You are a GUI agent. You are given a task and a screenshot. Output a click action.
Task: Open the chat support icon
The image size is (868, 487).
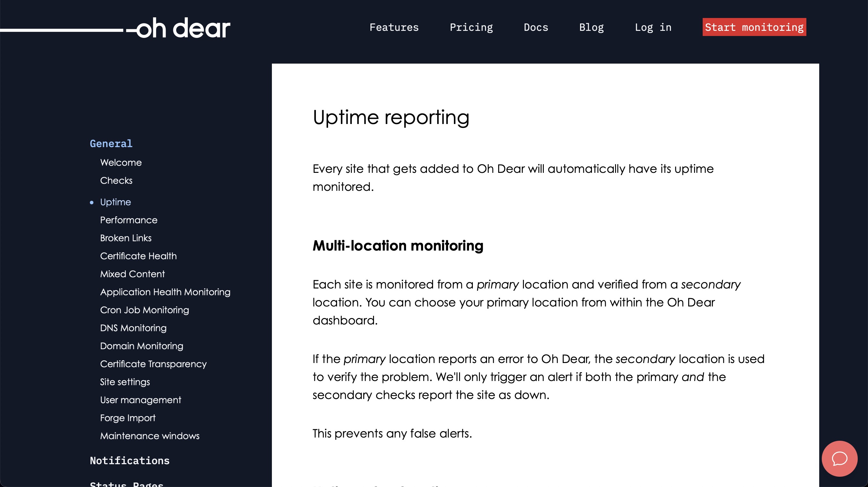coord(838,458)
